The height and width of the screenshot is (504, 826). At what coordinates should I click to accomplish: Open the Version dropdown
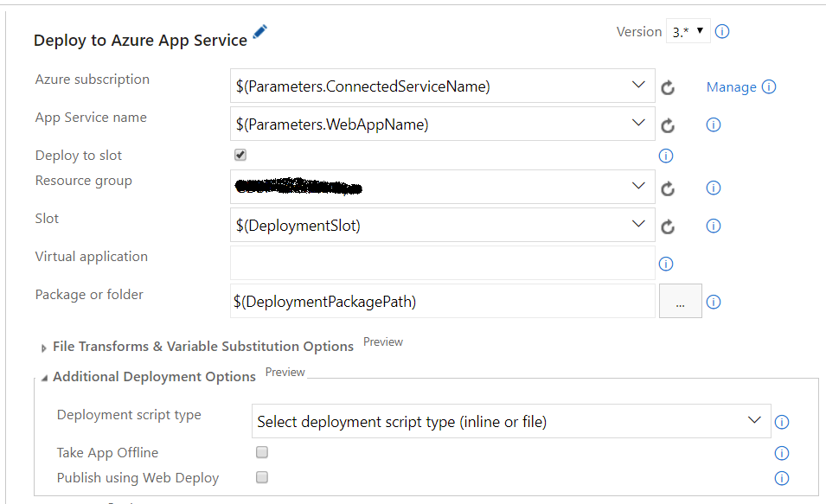(x=688, y=32)
